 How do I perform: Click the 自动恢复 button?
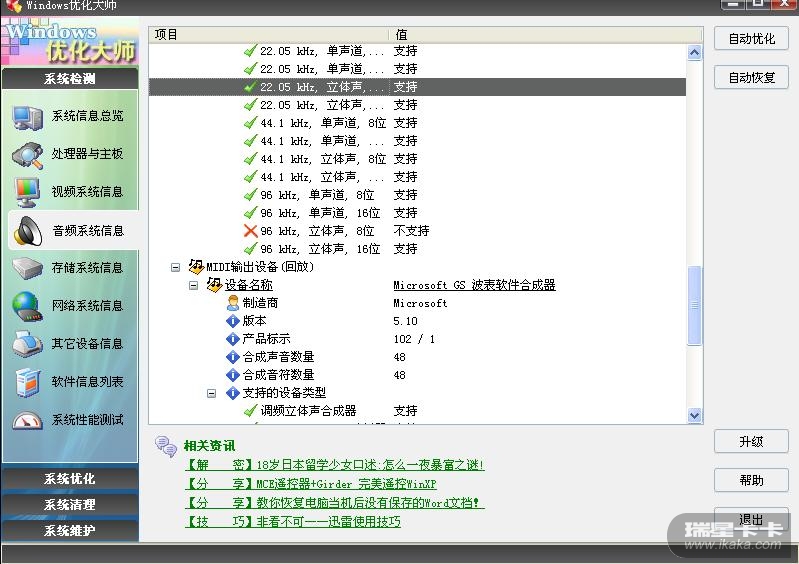coord(751,77)
